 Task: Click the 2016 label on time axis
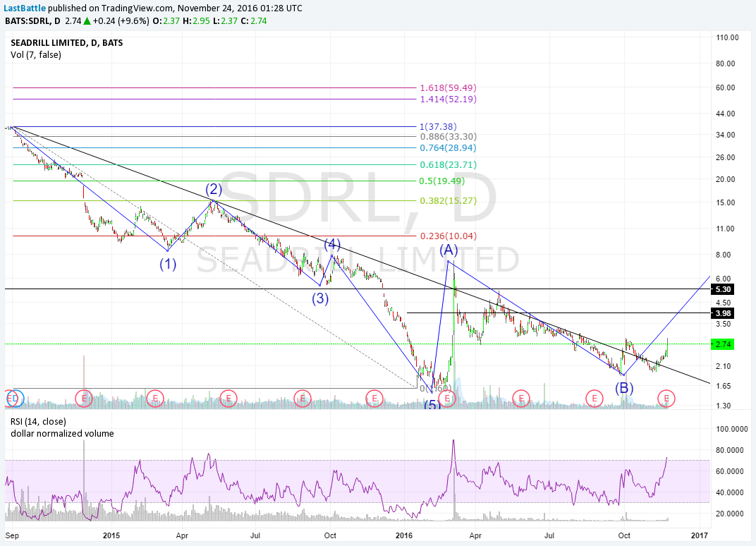pyautogui.click(x=403, y=535)
